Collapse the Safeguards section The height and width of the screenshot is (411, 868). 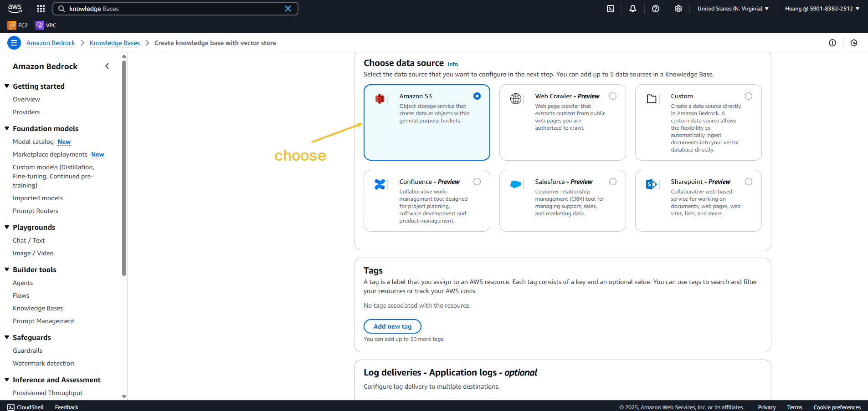click(x=7, y=337)
